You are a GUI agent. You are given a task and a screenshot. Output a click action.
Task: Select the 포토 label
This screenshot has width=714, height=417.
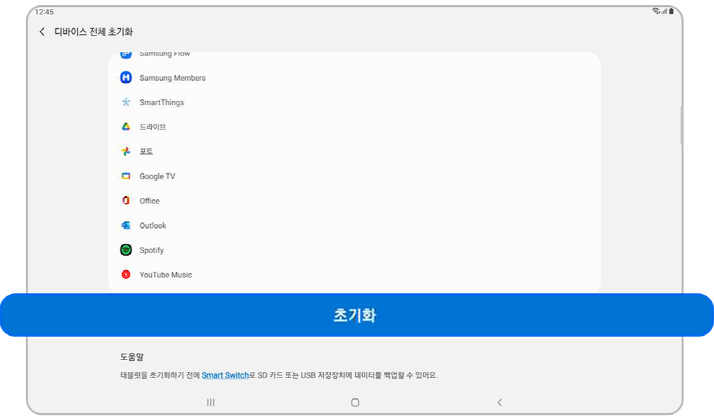tap(146, 151)
